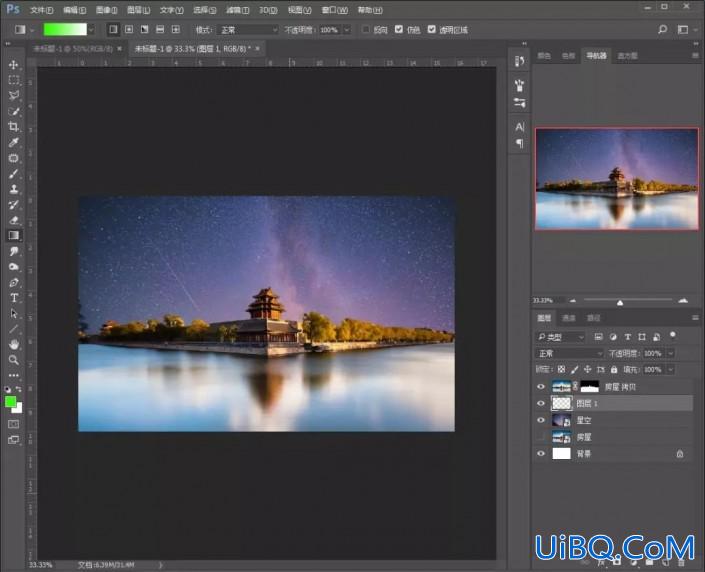Hide the 背景 layer

click(541, 454)
